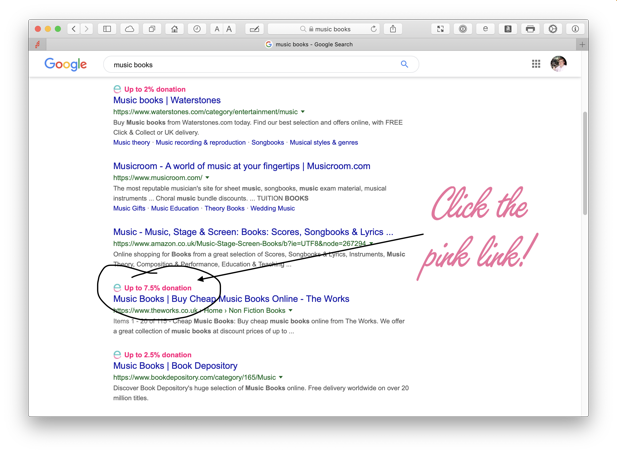Open the iCloud Tabs cloud icon

coord(129,29)
